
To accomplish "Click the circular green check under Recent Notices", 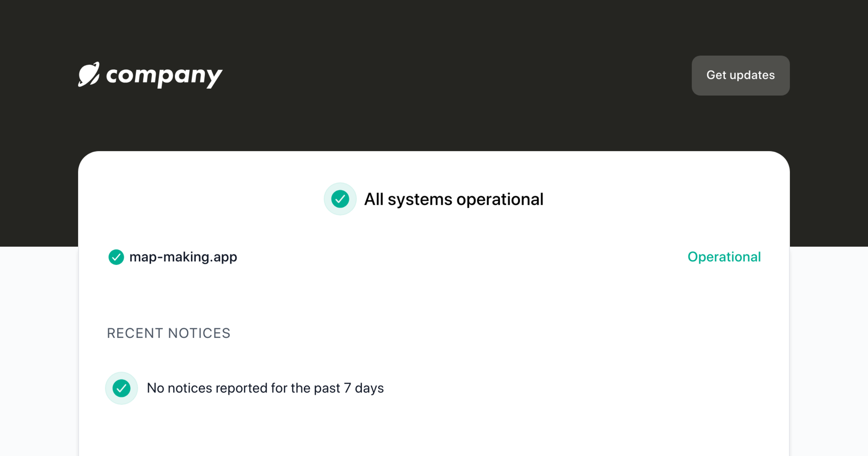I will click(x=122, y=388).
